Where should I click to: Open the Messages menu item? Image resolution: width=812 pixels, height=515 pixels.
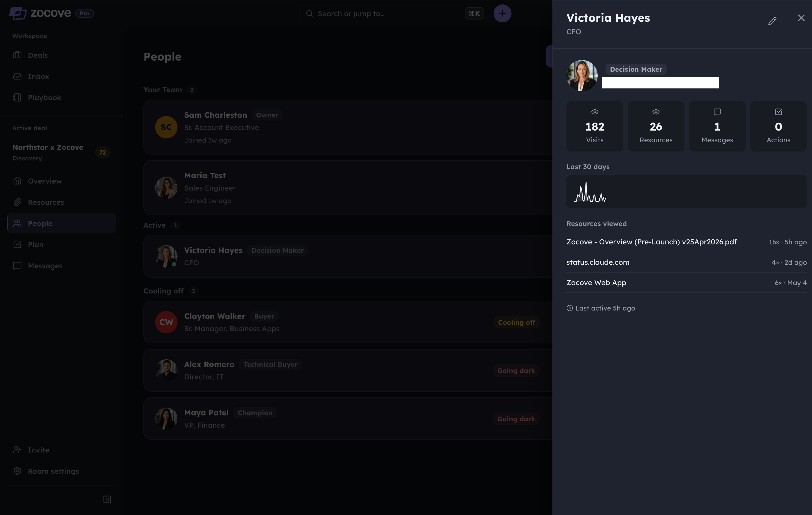coord(61,266)
